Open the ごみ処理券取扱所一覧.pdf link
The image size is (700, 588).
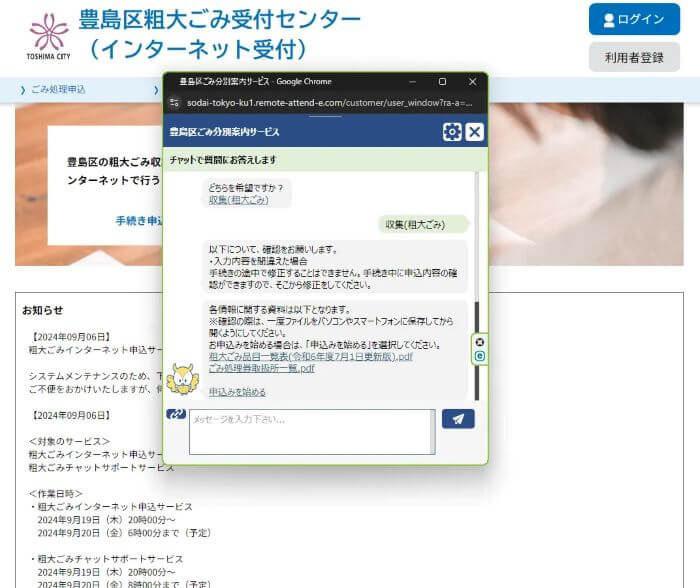tap(262, 368)
